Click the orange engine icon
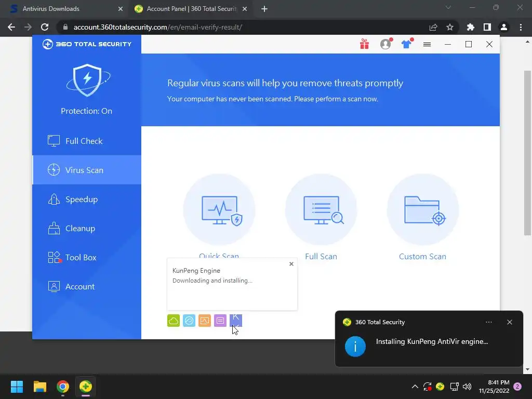Screen dimensions: 532x399 [205, 321]
